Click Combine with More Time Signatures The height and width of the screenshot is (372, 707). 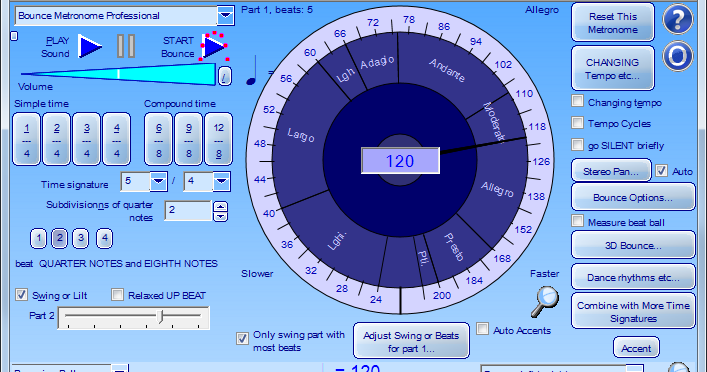coord(633,312)
